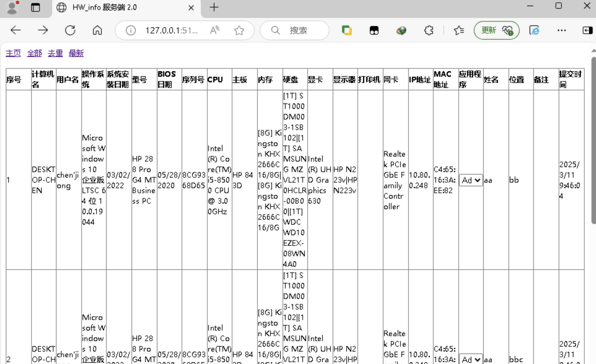
Task: Click the 姓名 column header
Action: [x=496, y=79]
